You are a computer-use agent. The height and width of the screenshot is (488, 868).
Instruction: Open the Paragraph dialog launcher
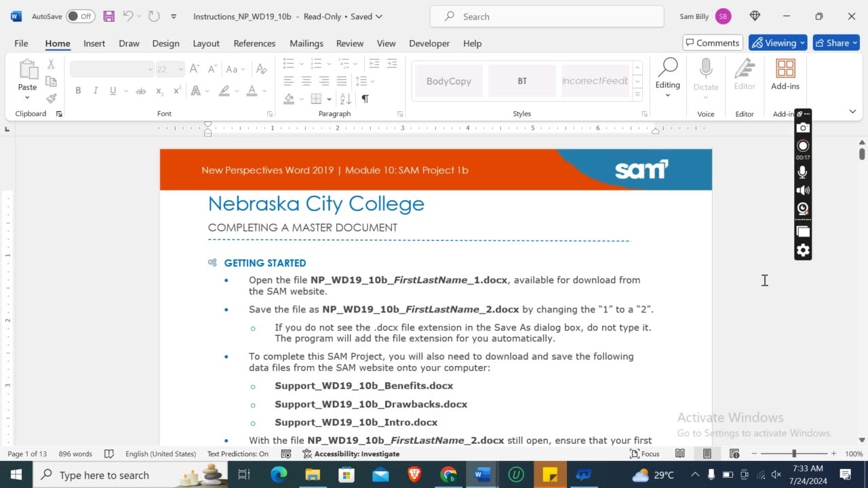(399, 114)
